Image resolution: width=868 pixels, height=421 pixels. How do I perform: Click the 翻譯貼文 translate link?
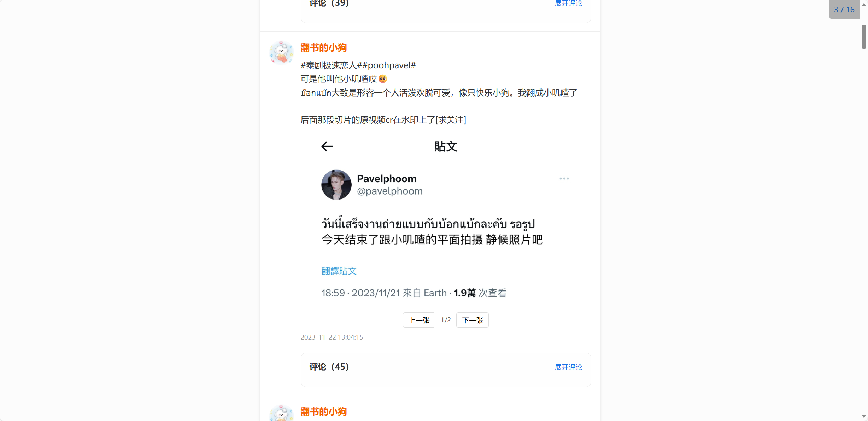coord(339,271)
